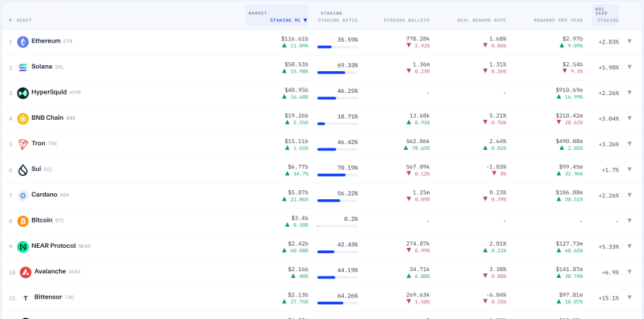Expand the NEAR Protocol row details
644x319 pixels.
629,246
